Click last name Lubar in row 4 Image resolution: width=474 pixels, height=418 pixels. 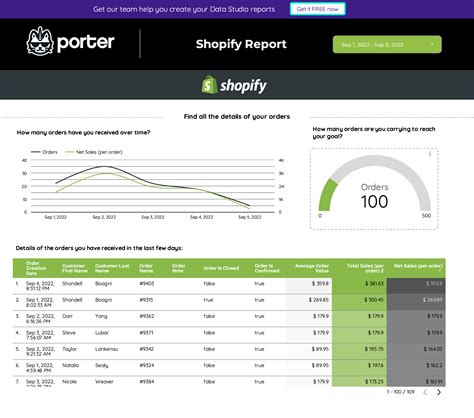(x=102, y=333)
